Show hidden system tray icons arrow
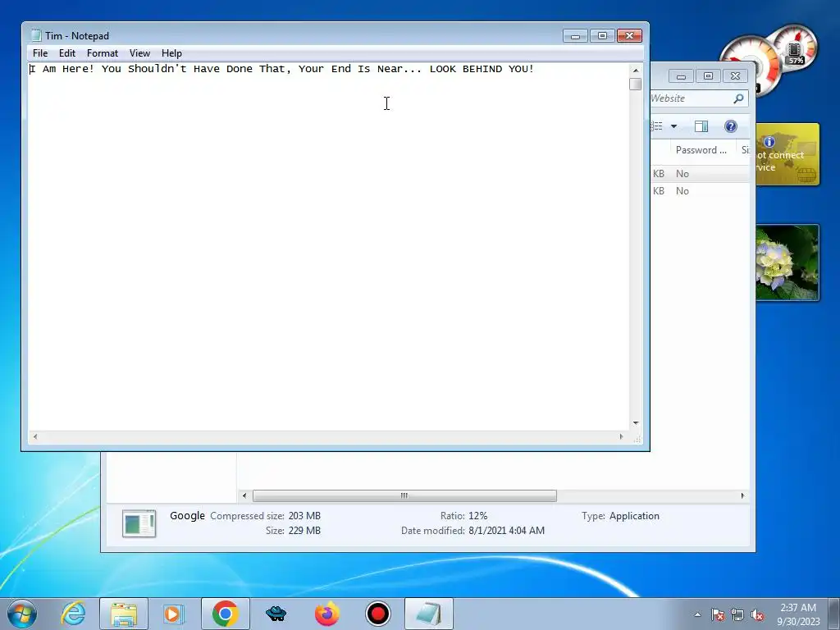840x630 pixels. 697,614
